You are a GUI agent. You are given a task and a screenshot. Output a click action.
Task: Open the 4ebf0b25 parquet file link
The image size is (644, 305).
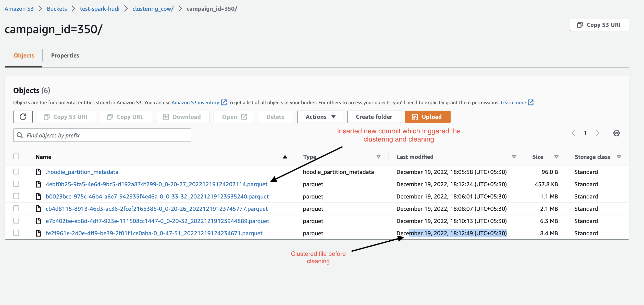[156, 184]
